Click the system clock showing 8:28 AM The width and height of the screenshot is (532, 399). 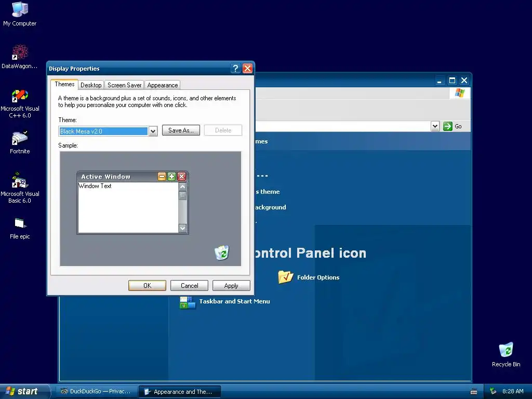513,392
